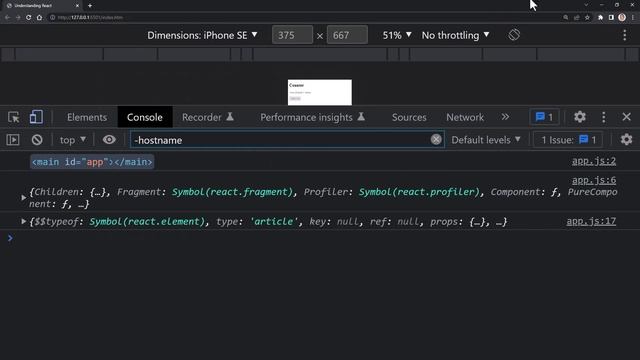Open the No throttling dropdown

click(456, 36)
